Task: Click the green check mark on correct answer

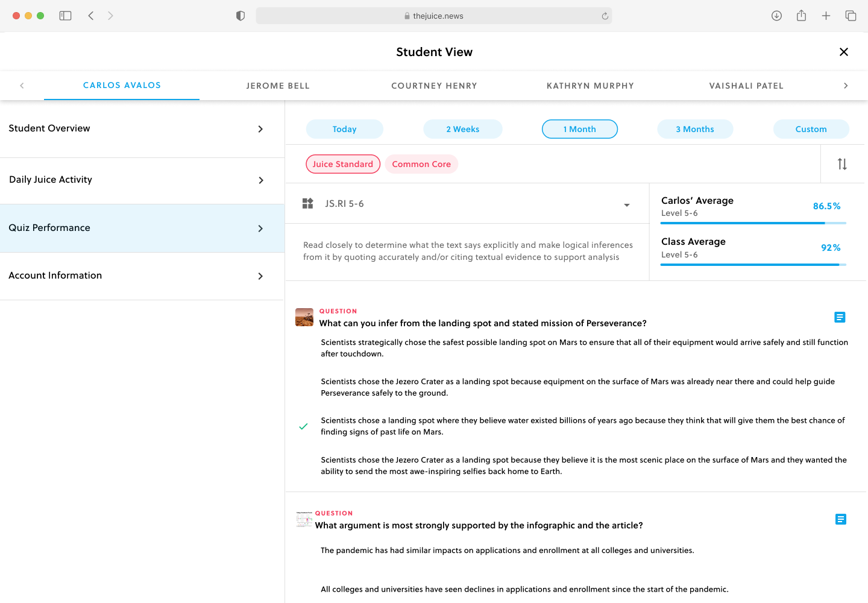Action: point(303,426)
